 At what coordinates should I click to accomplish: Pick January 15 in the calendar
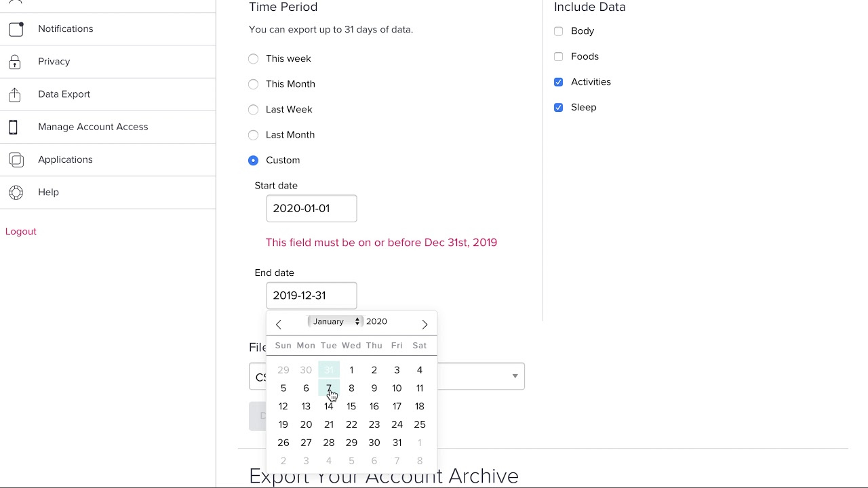[x=351, y=407]
